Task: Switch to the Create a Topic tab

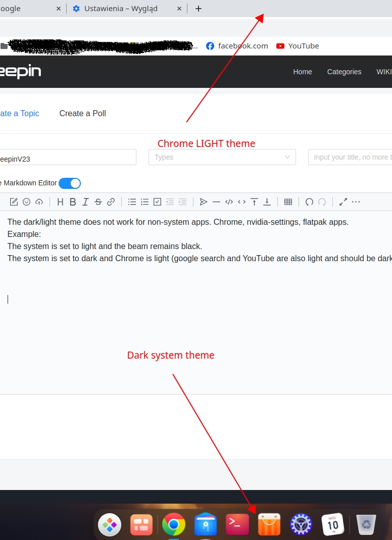Action: (20, 113)
